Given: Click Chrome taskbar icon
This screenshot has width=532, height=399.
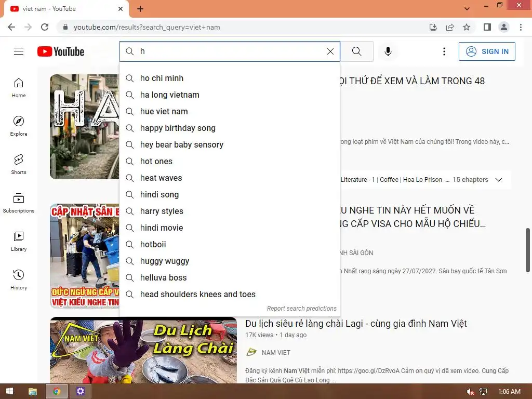Looking at the screenshot, I should point(57,392).
